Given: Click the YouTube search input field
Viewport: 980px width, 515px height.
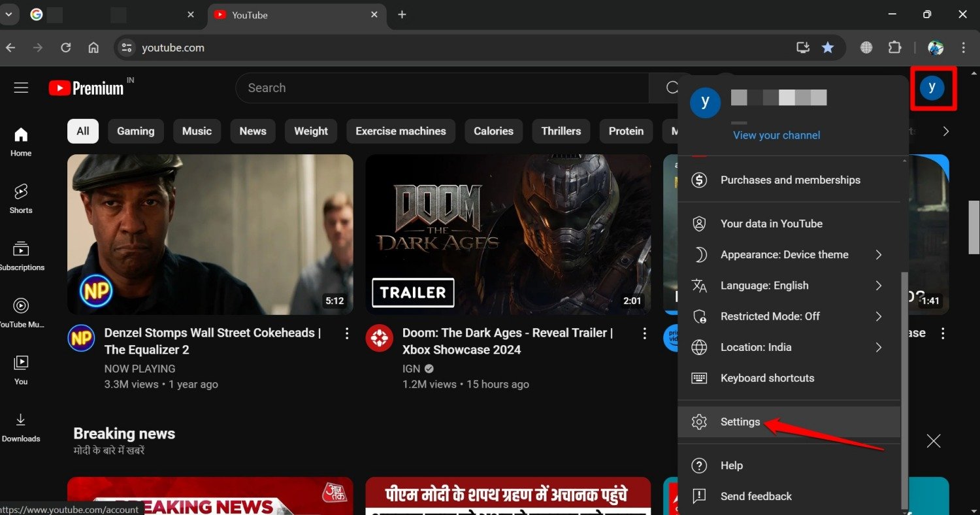Looking at the screenshot, I should 442,88.
